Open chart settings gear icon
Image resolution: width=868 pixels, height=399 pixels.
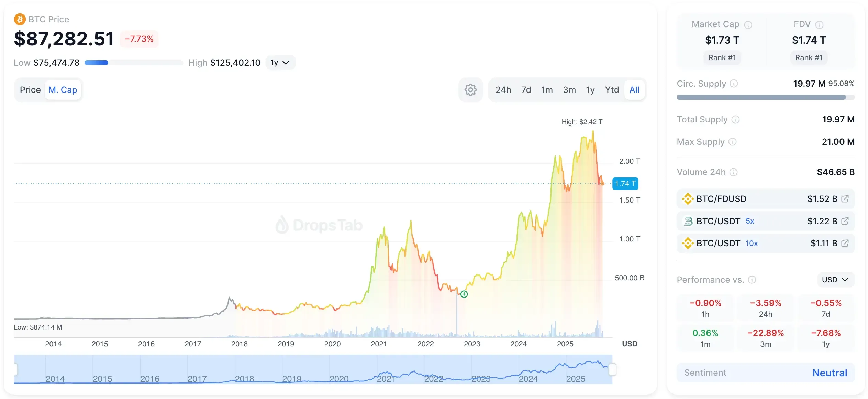pyautogui.click(x=470, y=90)
